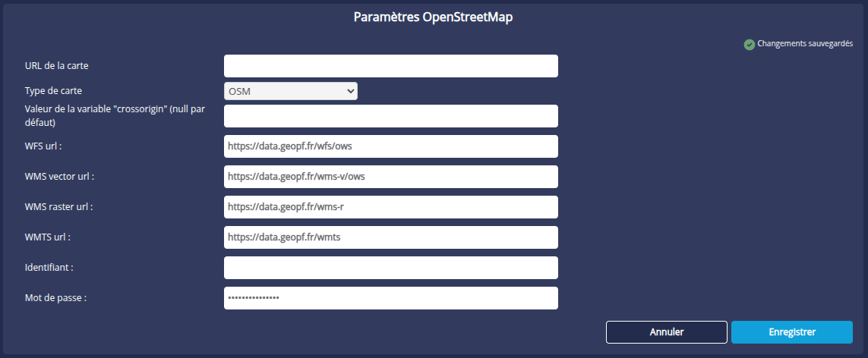Edit the WFS url field
The image size is (868, 358).
391,146
